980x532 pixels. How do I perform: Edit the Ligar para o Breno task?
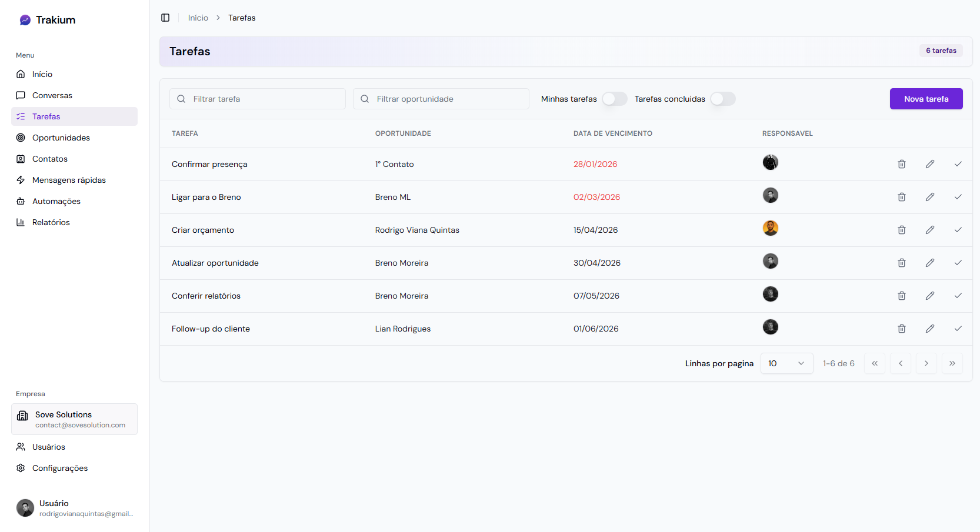tap(929, 197)
